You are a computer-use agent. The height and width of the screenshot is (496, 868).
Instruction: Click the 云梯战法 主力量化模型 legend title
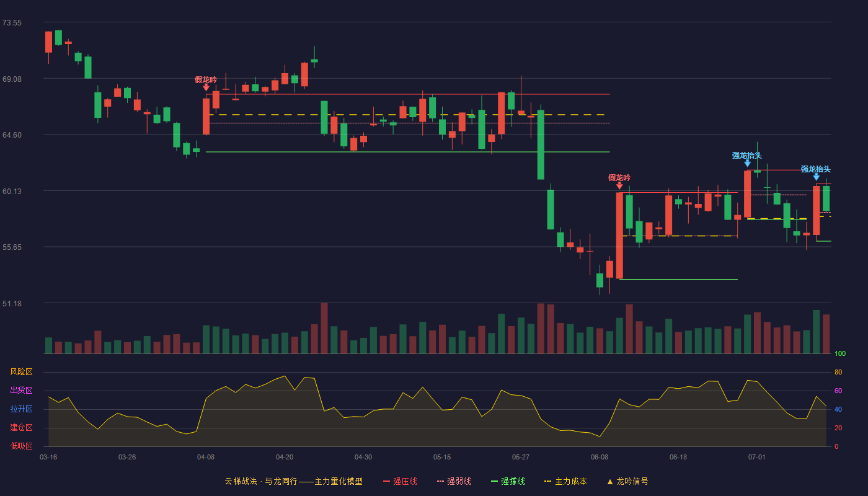[293, 481]
